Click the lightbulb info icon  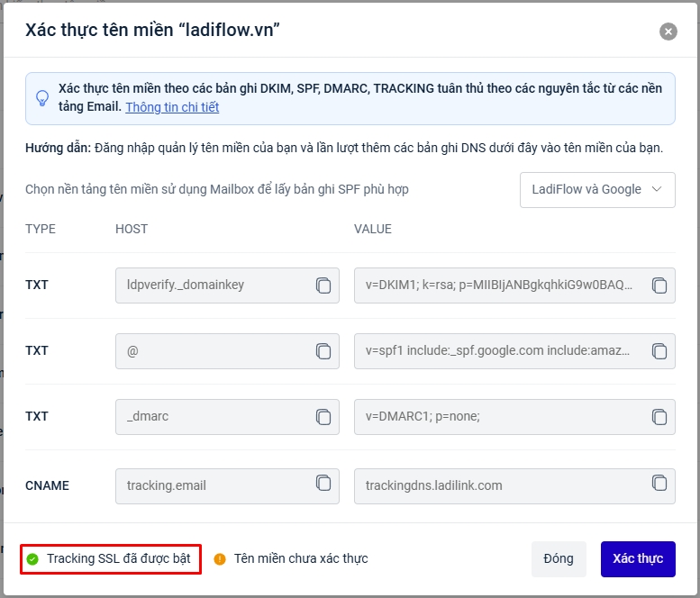coord(42,98)
